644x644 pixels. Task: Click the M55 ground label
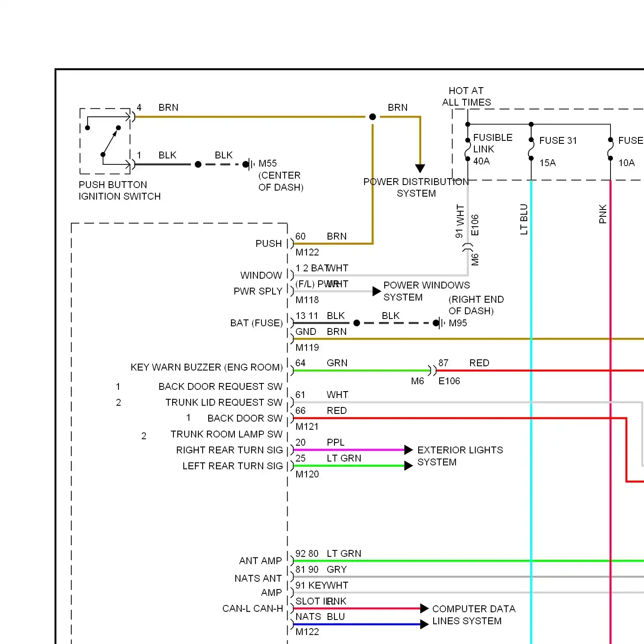pos(267,164)
